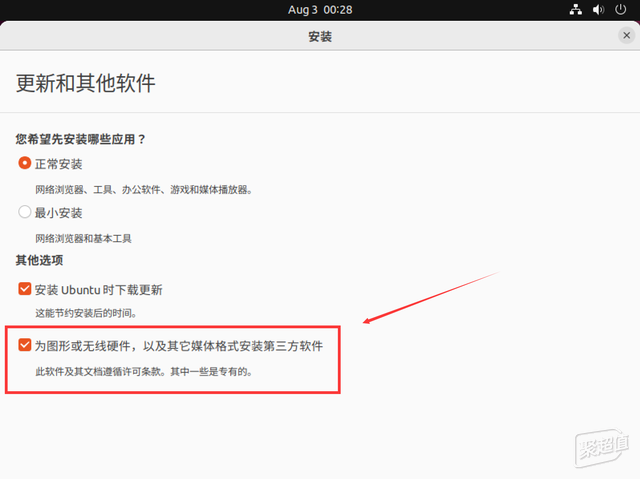Image resolution: width=640 pixels, height=479 pixels.
Task: Click the 安装 window title bar text
Action: 320,36
